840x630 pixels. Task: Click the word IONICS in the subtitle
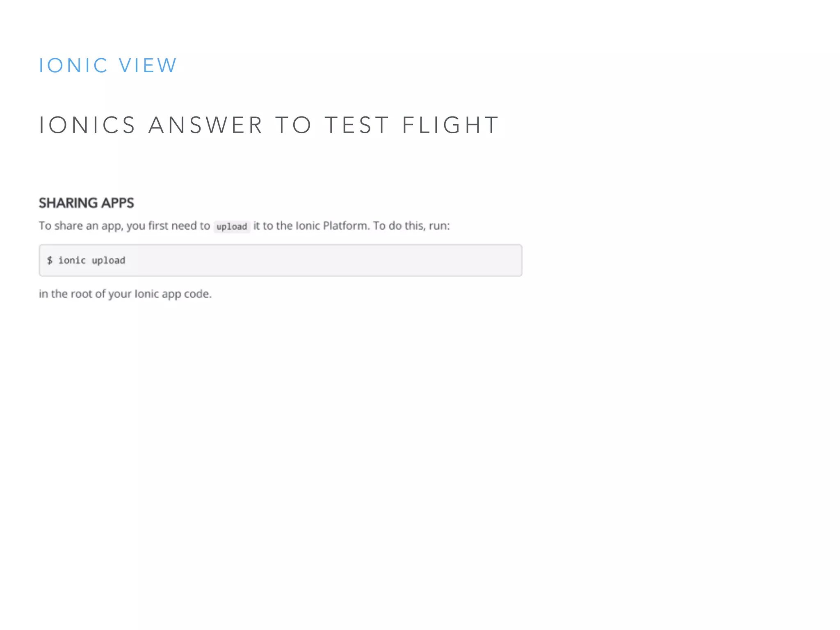click(87, 125)
